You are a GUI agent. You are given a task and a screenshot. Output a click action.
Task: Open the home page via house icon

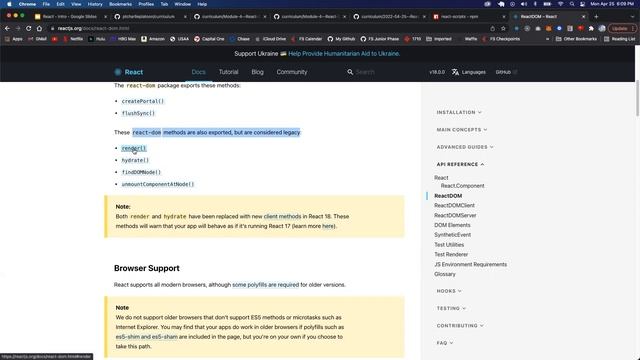(x=39, y=29)
